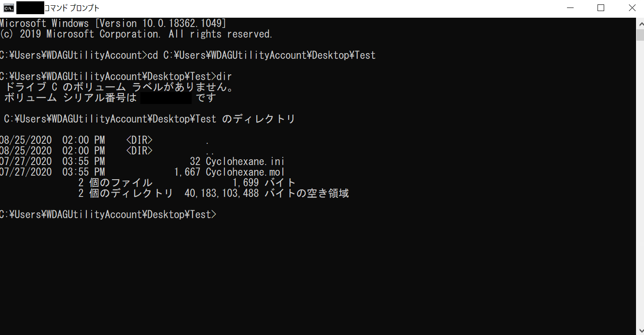Click the Command Prompt icon in title bar
Screen dimensions: 644x335
8,8
